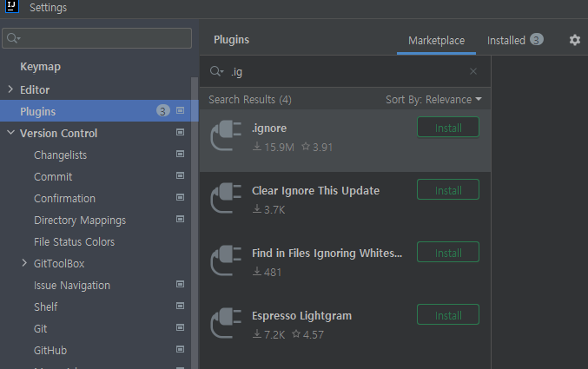Click the Installed tab count badge
Image resolution: width=588 pixels, height=369 pixels.
point(536,40)
